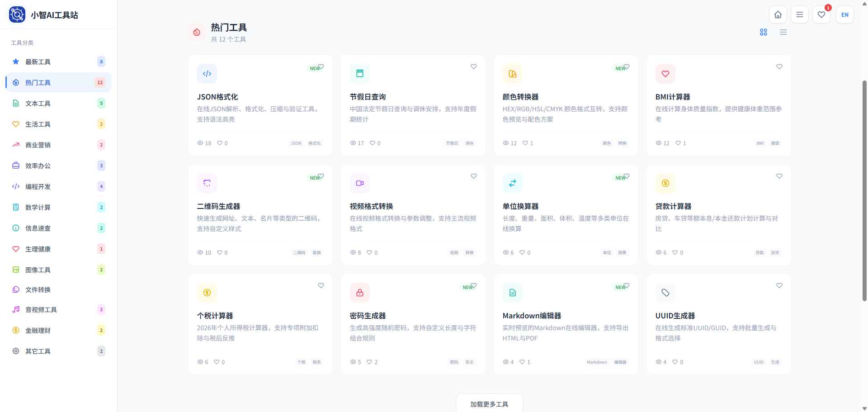The image size is (868, 412).
Task: Open the home page icon button
Action: pyautogui.click(x=778, y=14)
